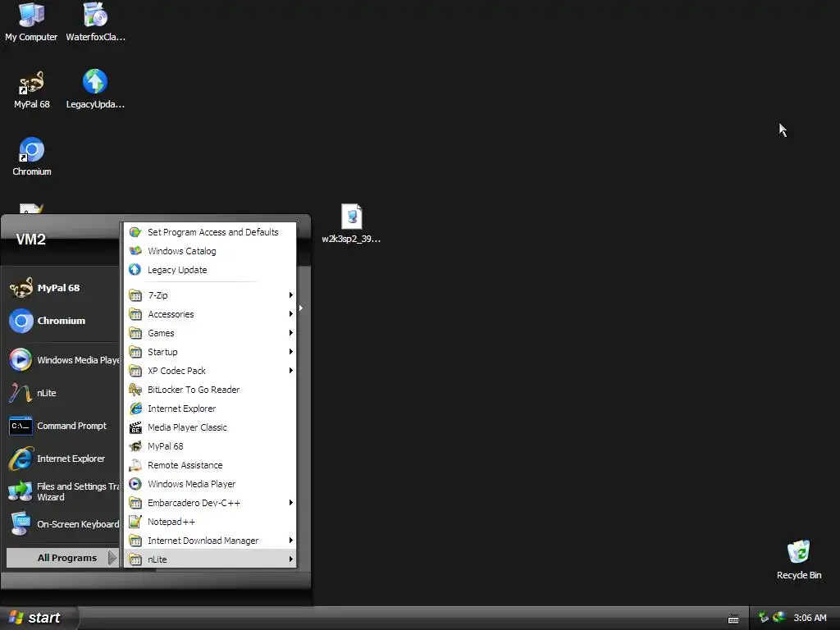Open On-Screen Keyboard from the start menu
Screen dimensions: 840x630
(x=63, y=524)
